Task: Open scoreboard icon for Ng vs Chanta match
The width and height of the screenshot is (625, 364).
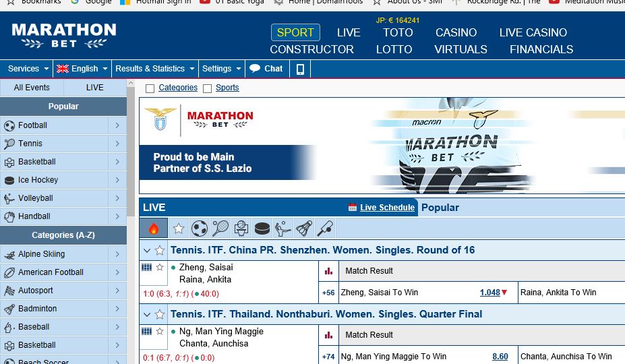Action: pyautogui.click(x=147, y=332)
